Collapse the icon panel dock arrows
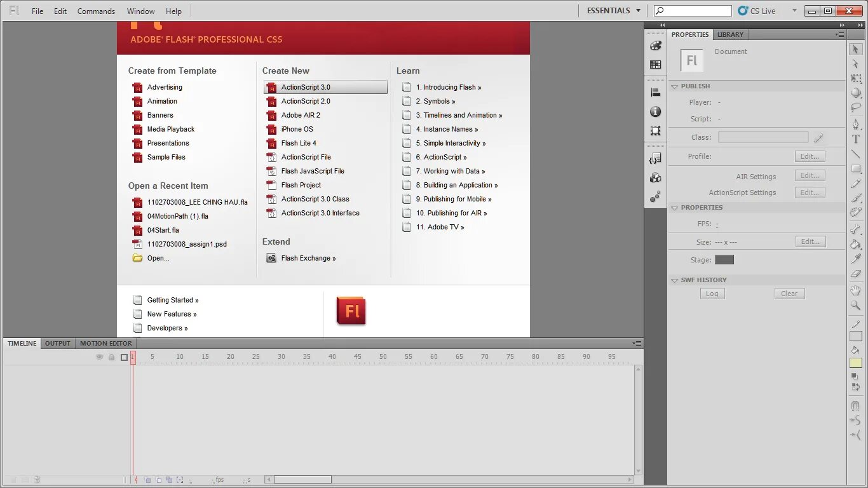 click(x=663, y=25)
